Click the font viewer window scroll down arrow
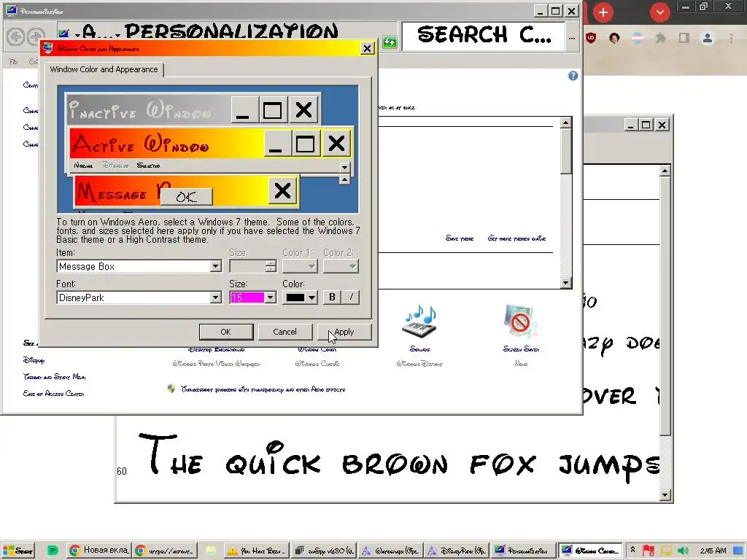This screenshot has width=747, height=560. [665, 495]
